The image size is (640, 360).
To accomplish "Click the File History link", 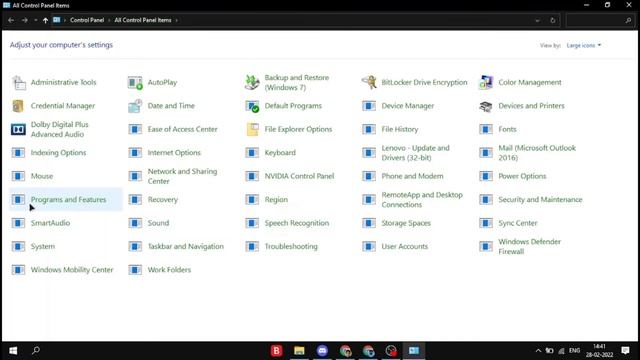I will coord(400,129).
